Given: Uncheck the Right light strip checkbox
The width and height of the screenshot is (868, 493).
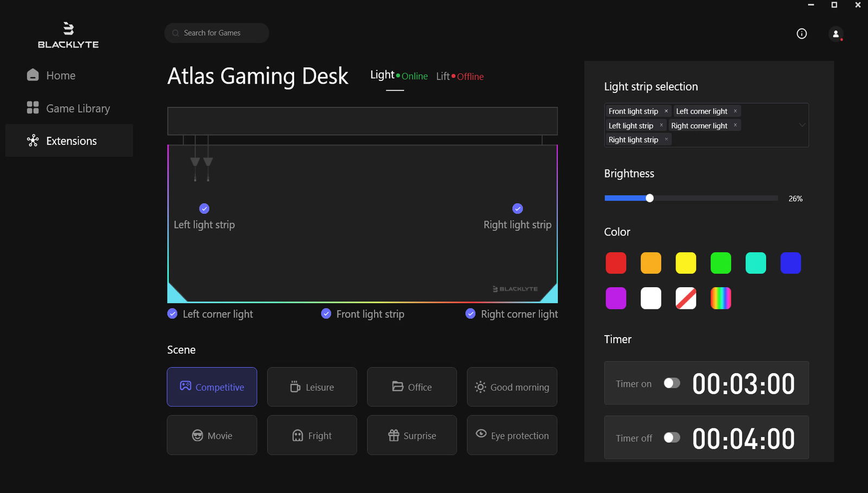Looking at the screenshot, I should tap(518, 208).
